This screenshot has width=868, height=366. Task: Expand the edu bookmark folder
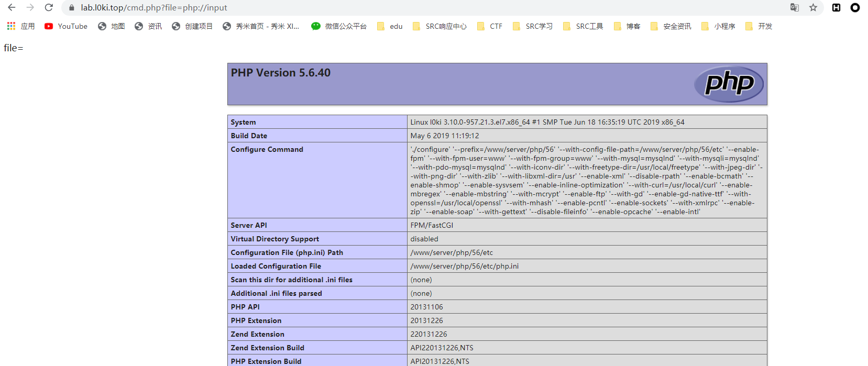pos(390,26)
